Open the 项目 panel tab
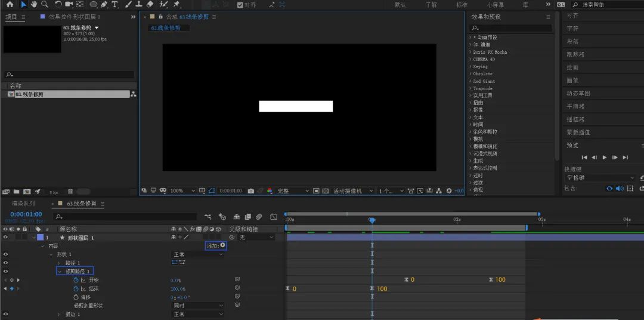Image resolution: width=644 pixels, height=320 pixels. coord(11,17)
